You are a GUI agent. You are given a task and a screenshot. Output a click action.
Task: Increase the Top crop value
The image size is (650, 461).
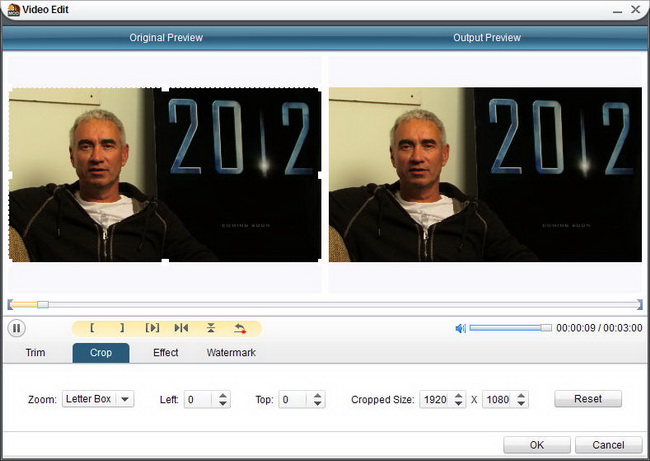point(318,395)
